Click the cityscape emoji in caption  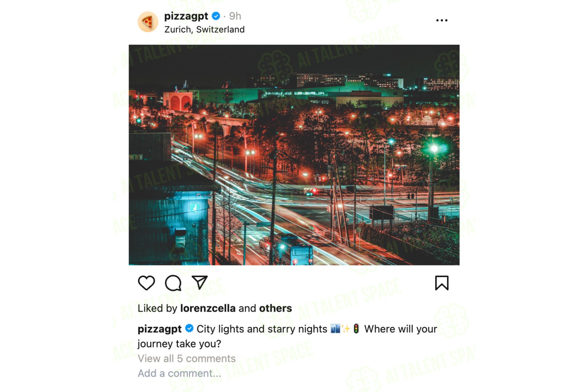point(336,328)
